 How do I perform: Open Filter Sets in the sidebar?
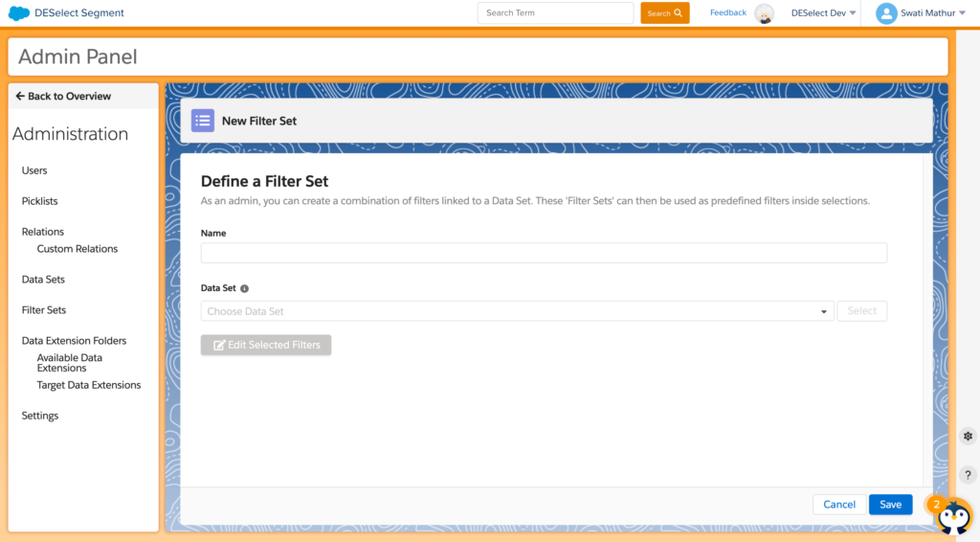tap(44, 310)
